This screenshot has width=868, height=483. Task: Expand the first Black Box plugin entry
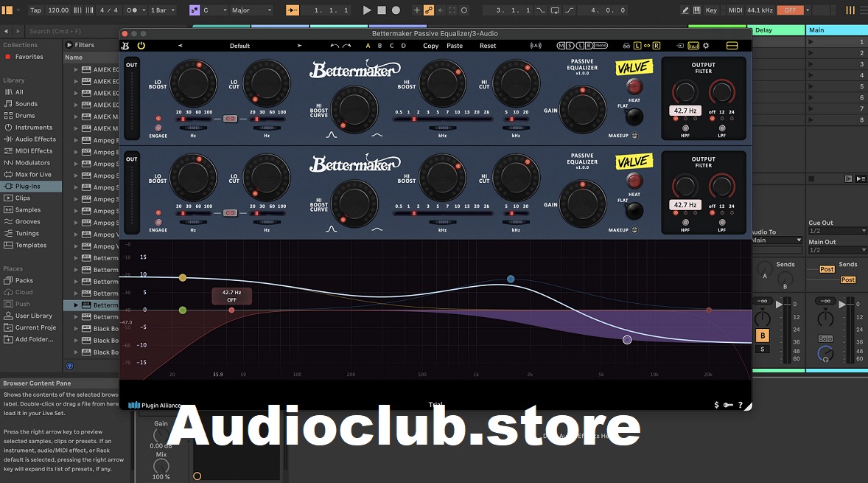point(76,328)
